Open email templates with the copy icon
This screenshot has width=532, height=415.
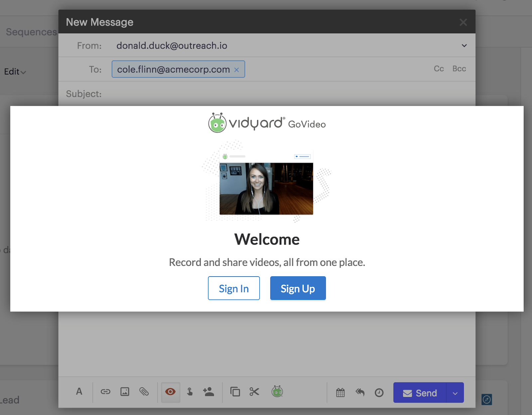[x=235, y=392]
